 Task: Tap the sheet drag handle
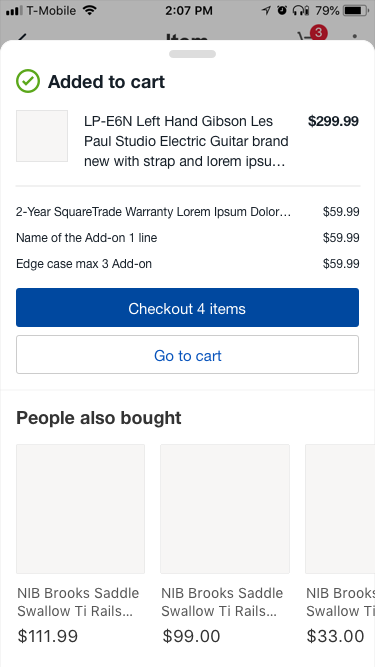[192, 54]
